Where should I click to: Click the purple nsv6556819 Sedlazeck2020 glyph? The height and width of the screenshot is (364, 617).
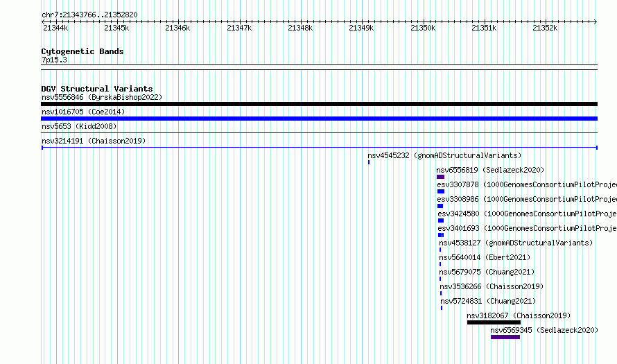(x=440, y=177)
